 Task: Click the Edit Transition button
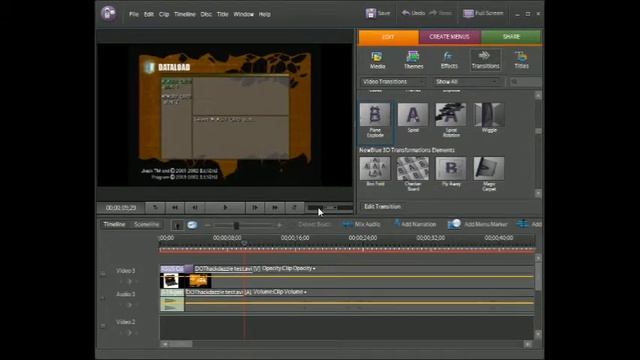coord(382,207)
